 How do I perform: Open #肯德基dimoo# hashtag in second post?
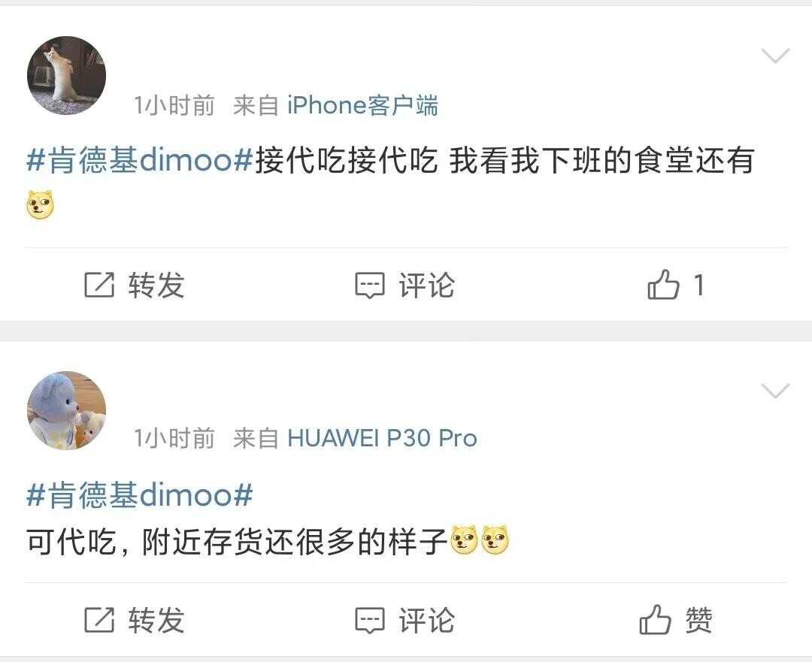coord(139,495)
